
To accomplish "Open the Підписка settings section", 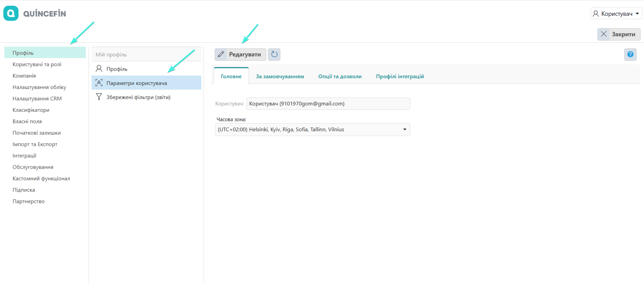I will click(x=24, y=190).
